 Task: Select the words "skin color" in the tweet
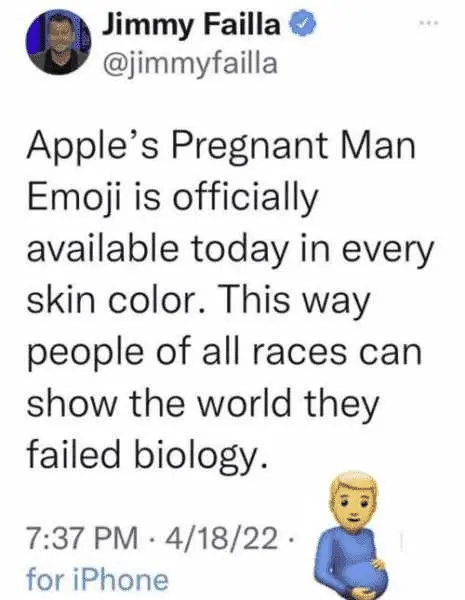114,300
